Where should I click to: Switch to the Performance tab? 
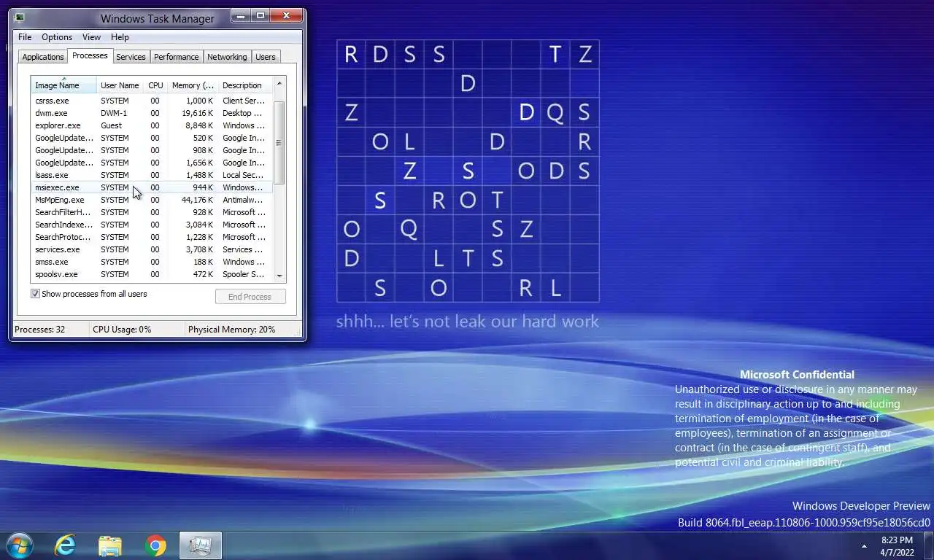177,57
